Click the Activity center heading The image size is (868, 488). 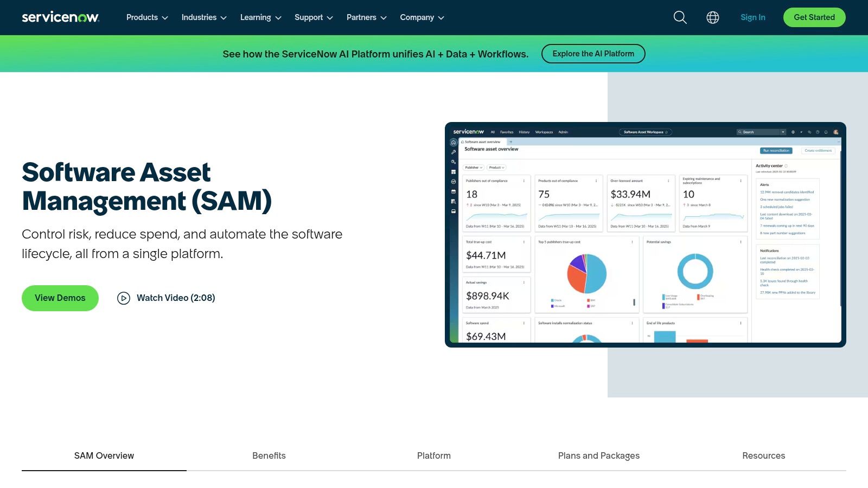pos(769,166)
